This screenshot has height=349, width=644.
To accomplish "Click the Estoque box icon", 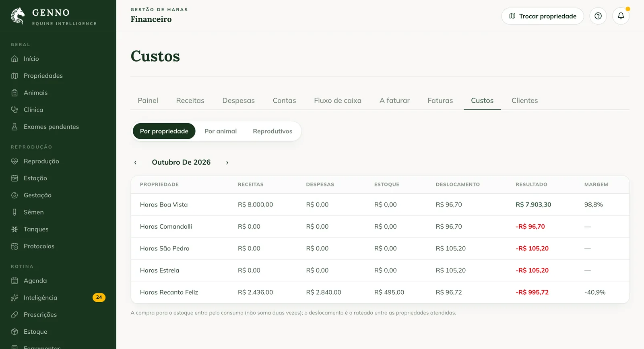I will (14, 332).
